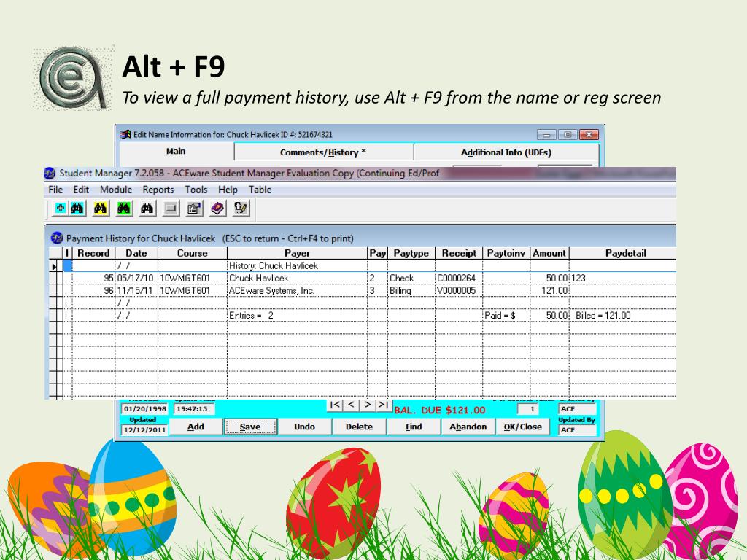Click the Save button

point(250,427)
